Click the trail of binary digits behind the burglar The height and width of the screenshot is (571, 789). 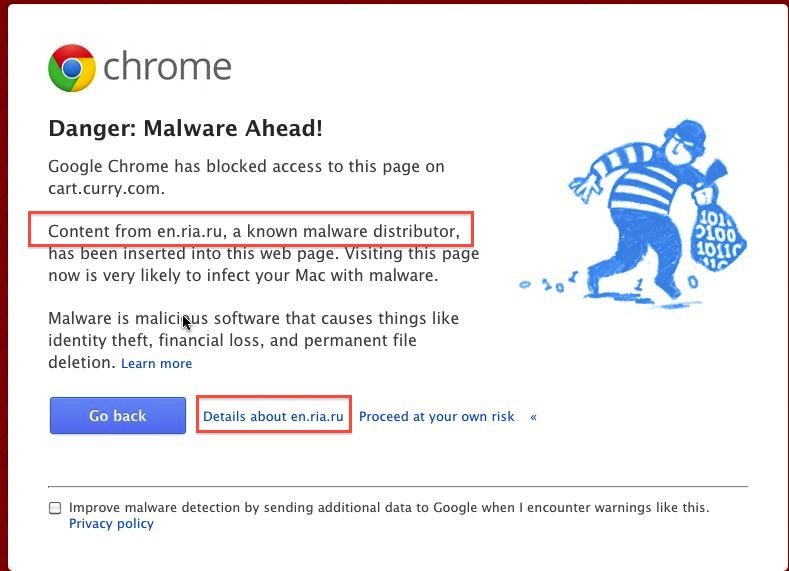(x=548, y=284)
